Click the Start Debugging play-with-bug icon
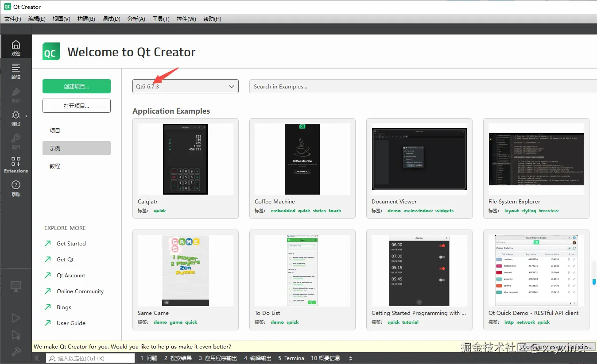597x364 pixels. coord(16,335)
